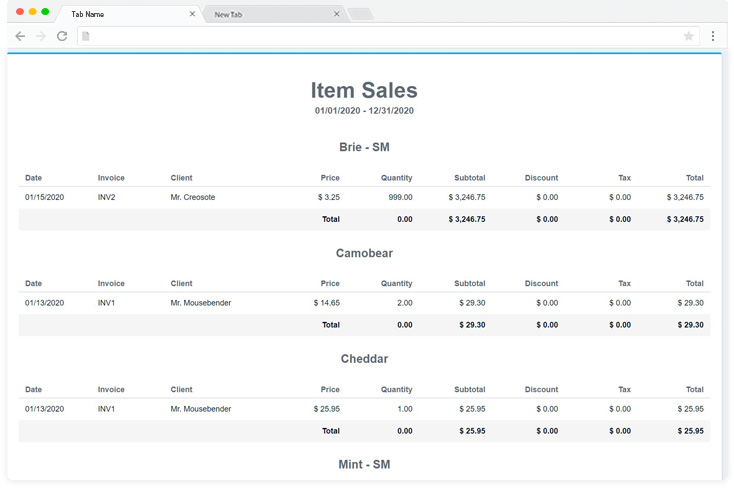The height and width of the screenshot is (488, 734).
Task: Click invoice INV2 in Brie - SM table
Action: click(107, 197)
